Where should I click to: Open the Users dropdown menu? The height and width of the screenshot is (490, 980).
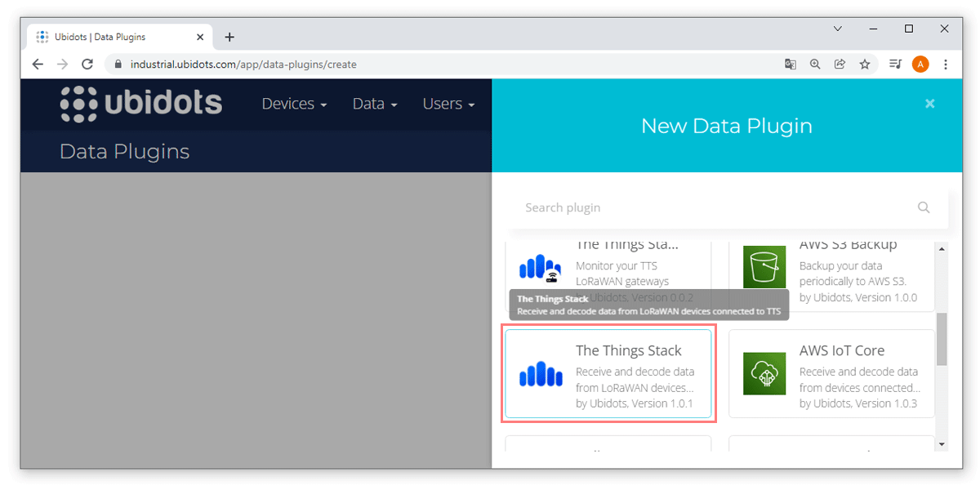[448, 104]
